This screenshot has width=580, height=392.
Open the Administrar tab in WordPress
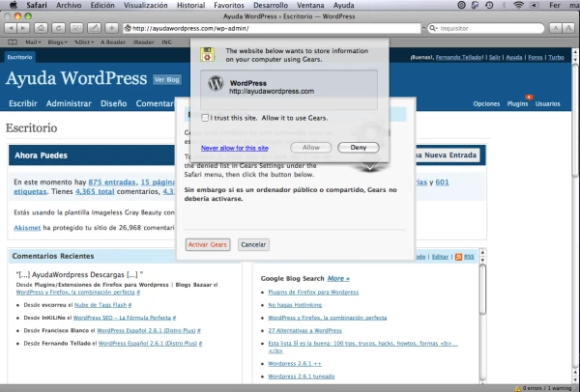pyautogui.click(x=68, y=103)
